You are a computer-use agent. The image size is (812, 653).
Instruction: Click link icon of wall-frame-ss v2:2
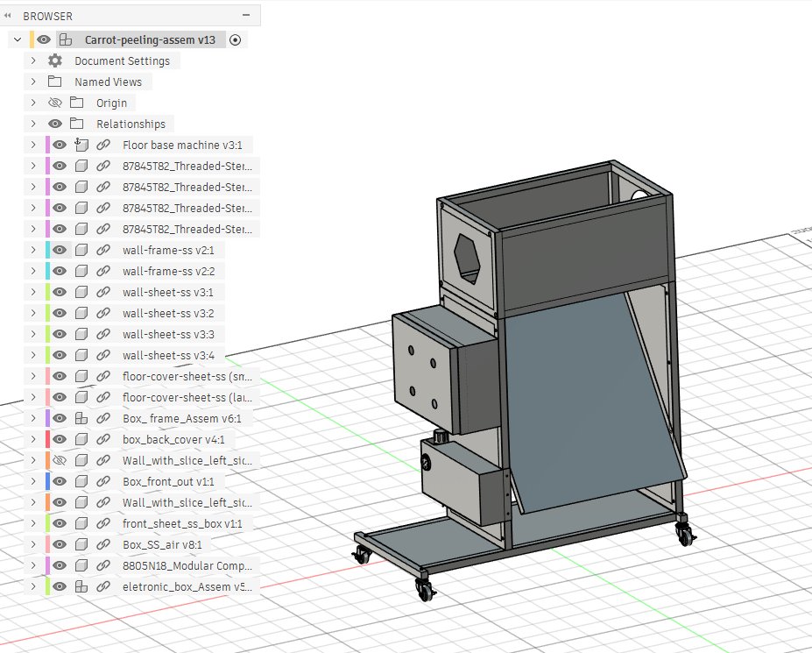pyautogui.click(x=103, y=271)
